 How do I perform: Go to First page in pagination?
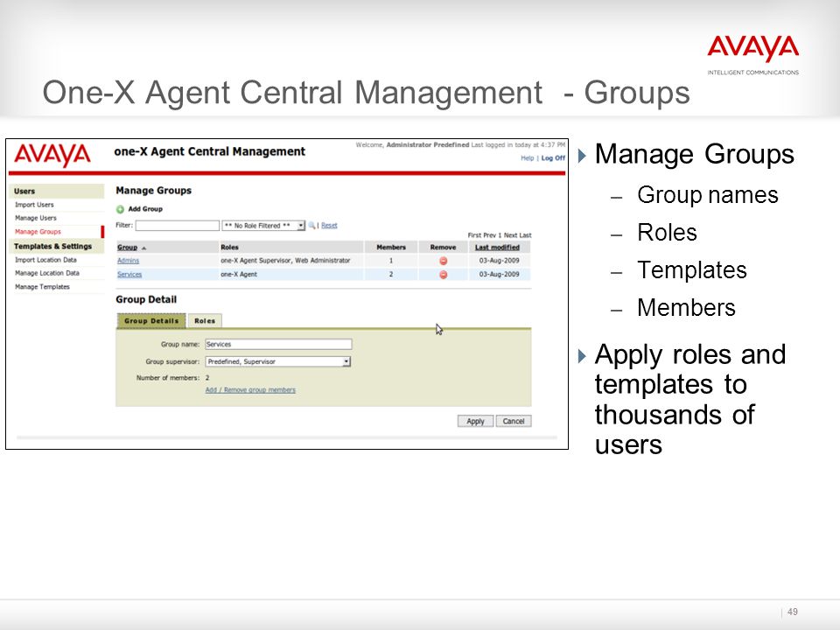[x=474, y=235]
